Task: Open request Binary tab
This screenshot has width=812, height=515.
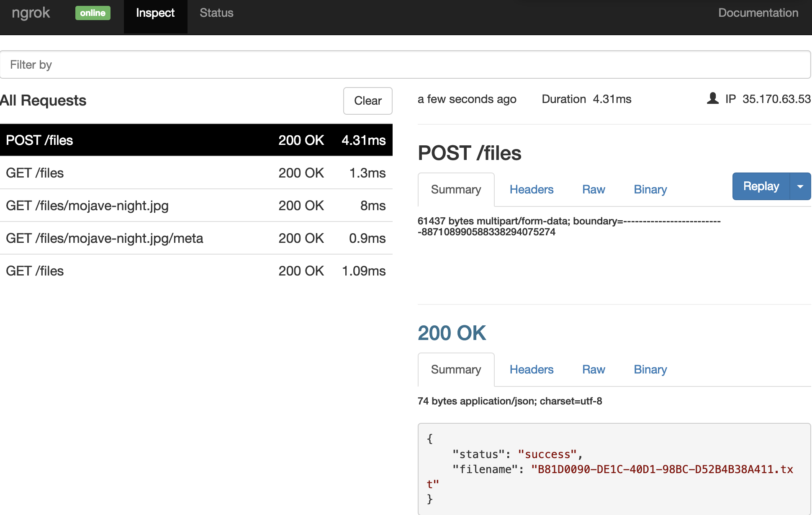Action: coord(650,190)
